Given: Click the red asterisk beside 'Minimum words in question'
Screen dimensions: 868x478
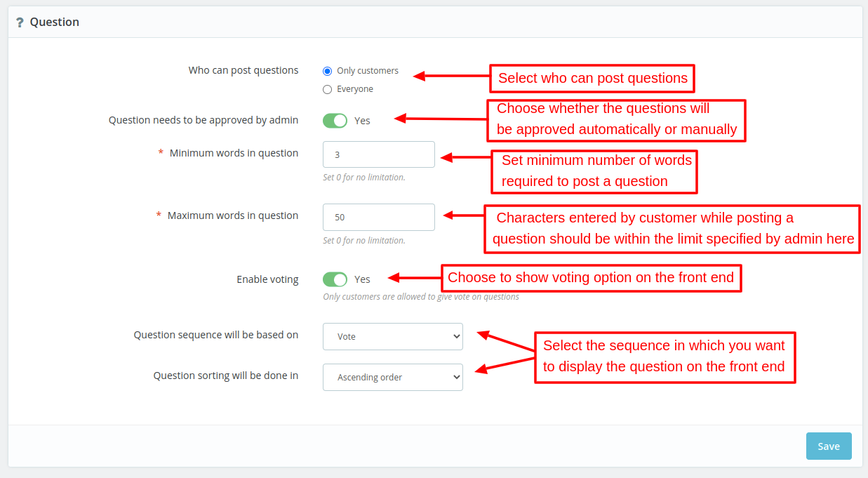Looking at the screenshot, I should (x=160, y=152).
